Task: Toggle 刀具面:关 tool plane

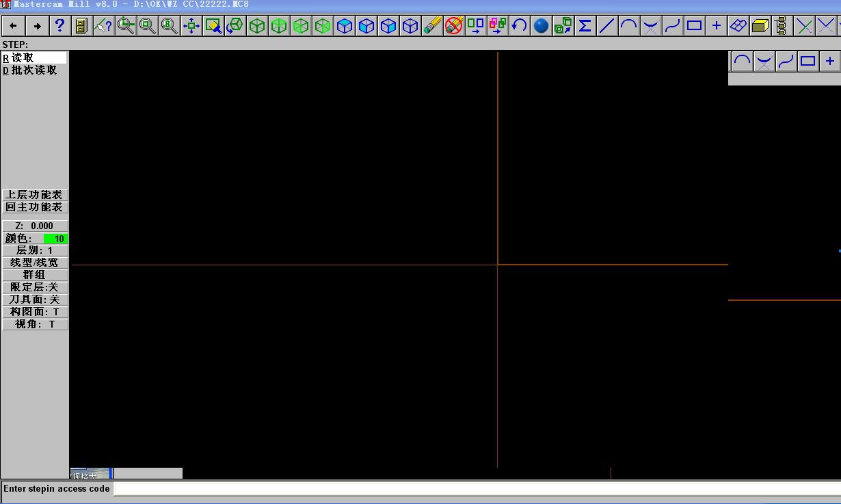Action: (x=35, y=300)
